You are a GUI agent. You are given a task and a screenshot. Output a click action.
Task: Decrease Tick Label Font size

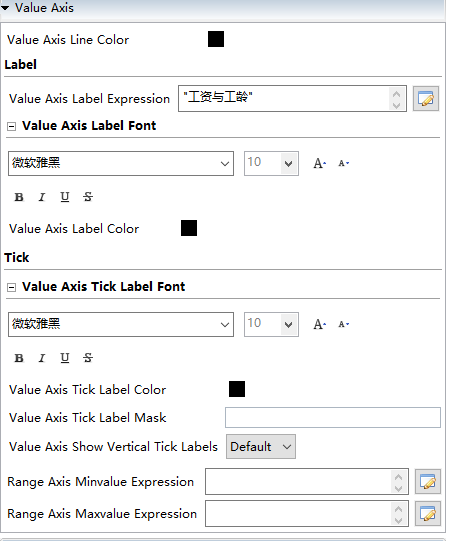tap(343, 324)
